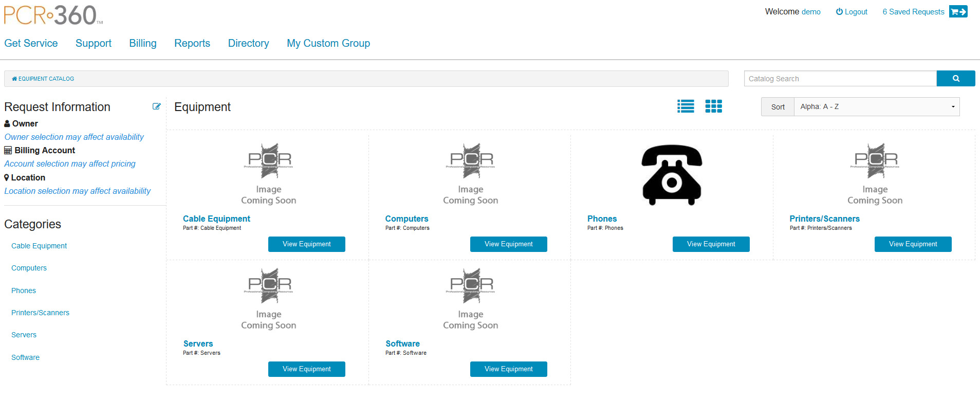Click View Equipment under Software

508,369
